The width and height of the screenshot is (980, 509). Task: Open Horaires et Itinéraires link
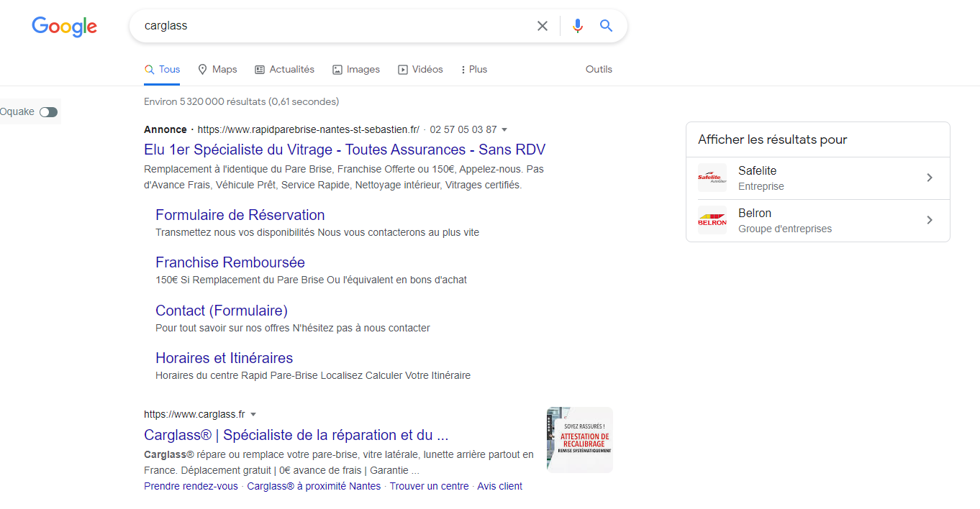tap(224, 358)
